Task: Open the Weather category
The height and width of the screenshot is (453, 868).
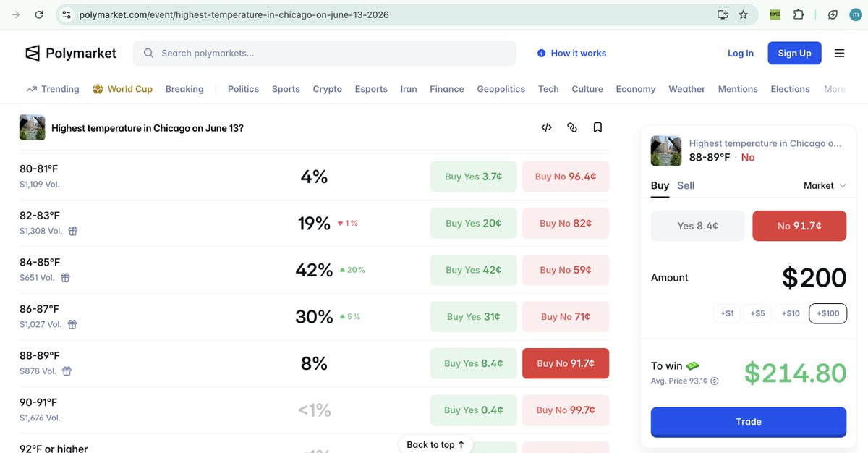Action: tap(686, 89)
